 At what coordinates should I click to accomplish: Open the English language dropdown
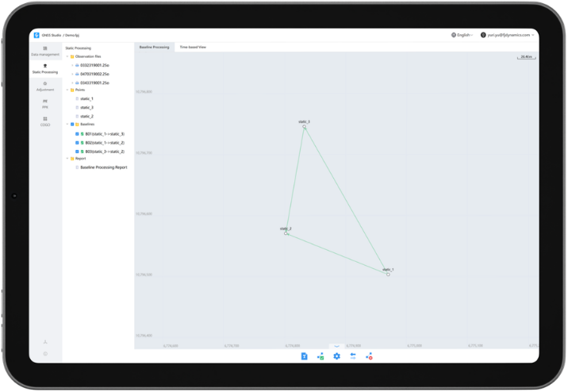462,35
